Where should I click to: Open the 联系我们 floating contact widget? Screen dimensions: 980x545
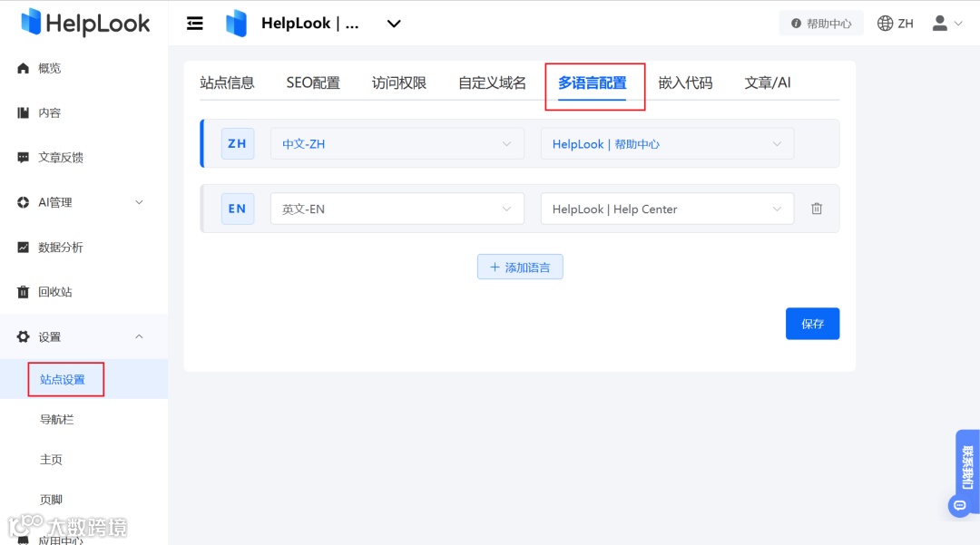point(965,467)
